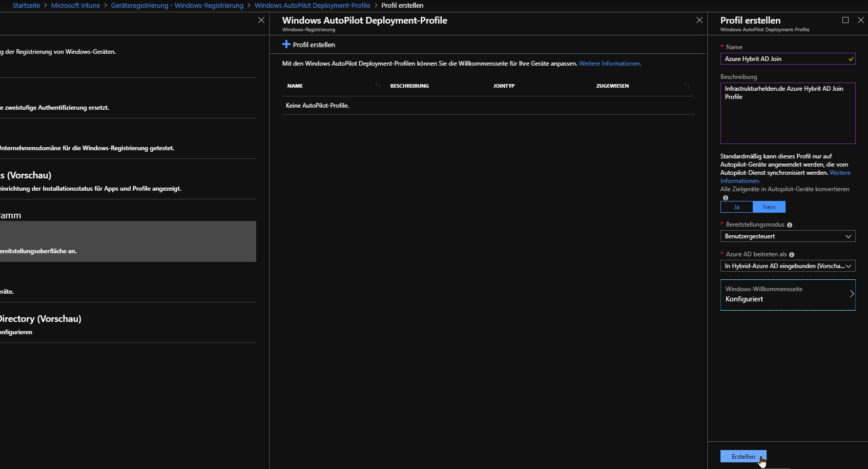Go to Windows AutoPilot Deployment-Profile breadcrumb
The width and height of the screenshot is (868, 469).
click(313, 6)
